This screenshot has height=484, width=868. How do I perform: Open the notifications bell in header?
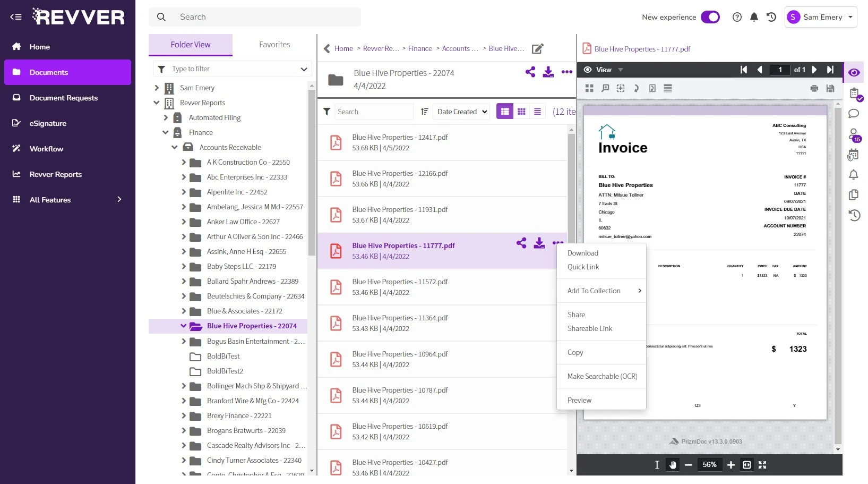coord(754,17)
